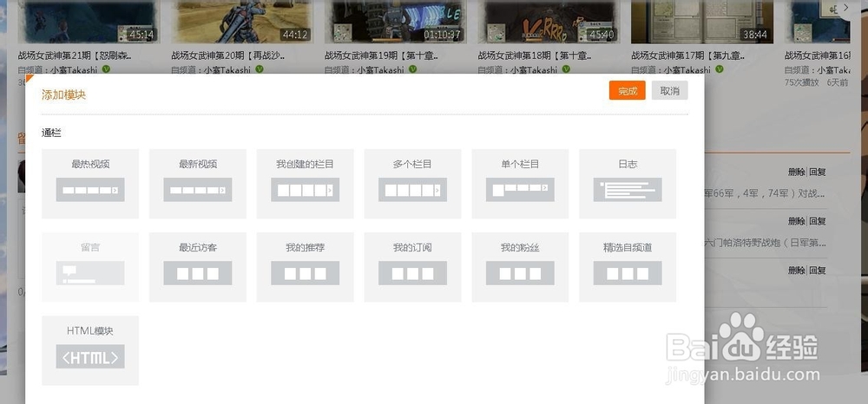The width and height of the screenshot is (868, 404).
Task: Click 回复 on the 军66军 comment
Action: coord(818,172)
